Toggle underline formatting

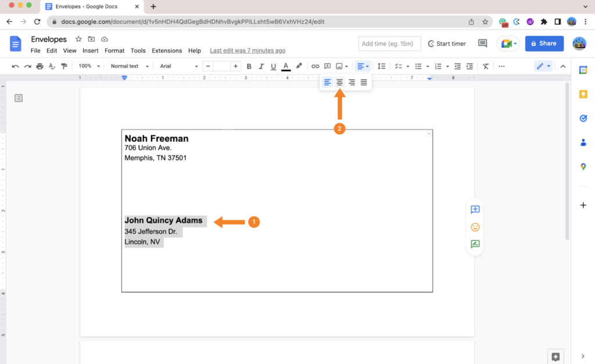273,66
